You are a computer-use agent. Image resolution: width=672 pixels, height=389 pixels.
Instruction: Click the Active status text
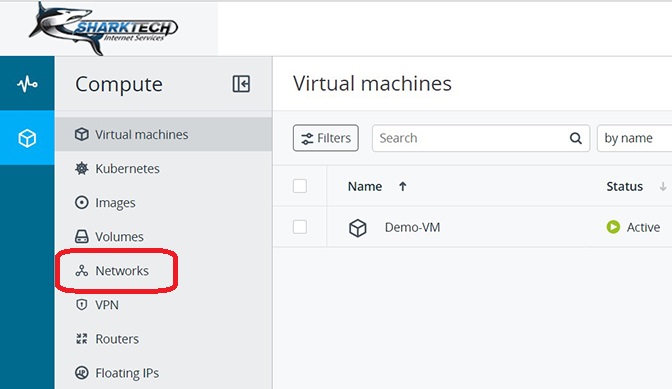643,227
